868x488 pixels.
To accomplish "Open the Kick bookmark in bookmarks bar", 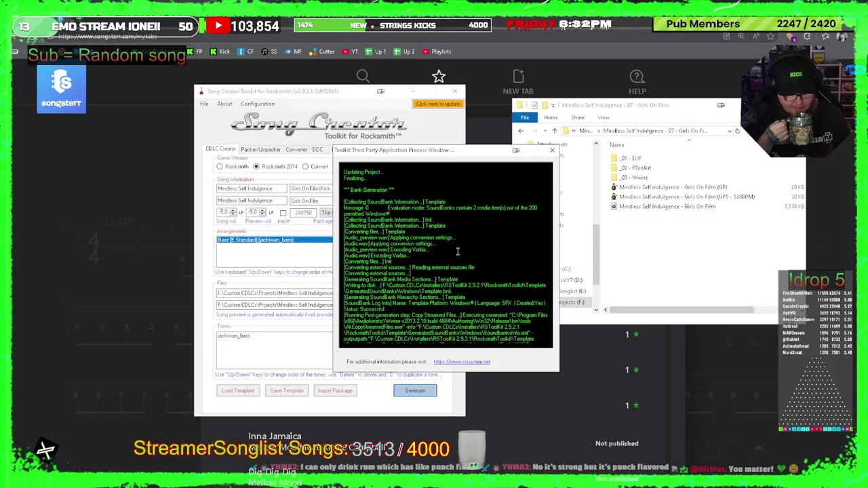I will (x=220, y=52).
